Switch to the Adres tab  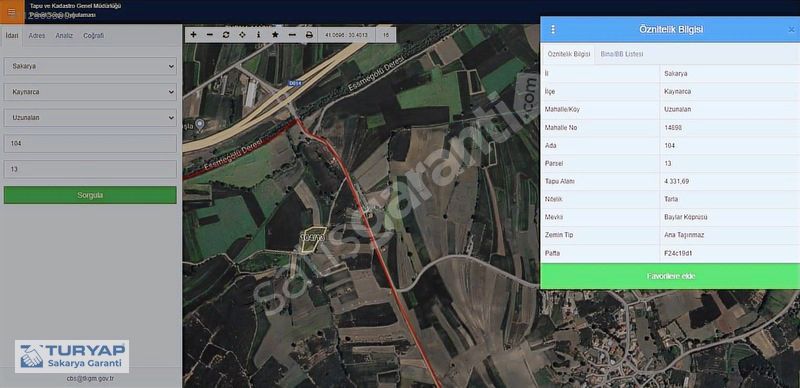37,36
